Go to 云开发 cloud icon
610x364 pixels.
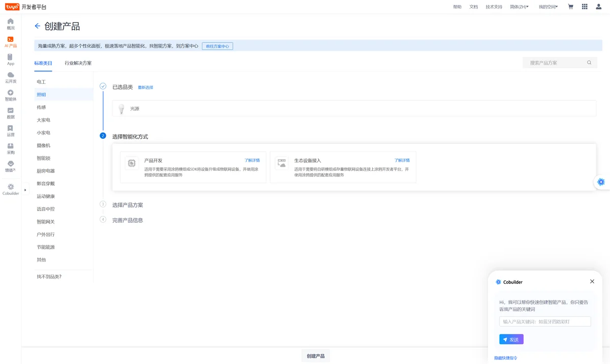click(x=11, y=75)
